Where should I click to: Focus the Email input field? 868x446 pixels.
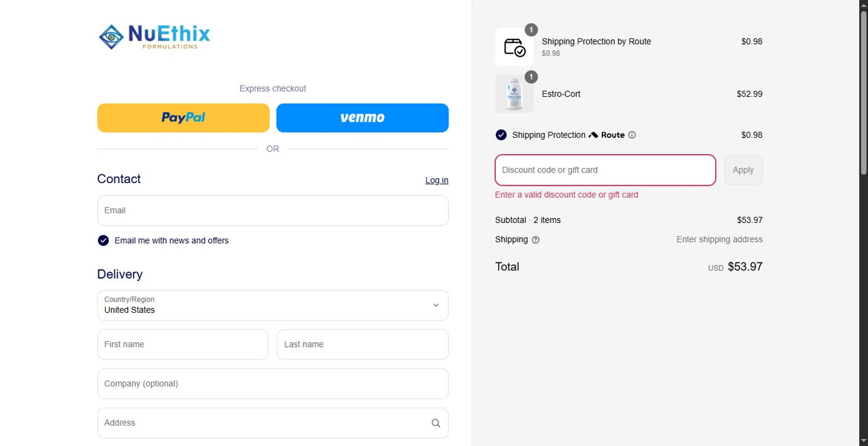pyautogui.click(x=273, y=211)
